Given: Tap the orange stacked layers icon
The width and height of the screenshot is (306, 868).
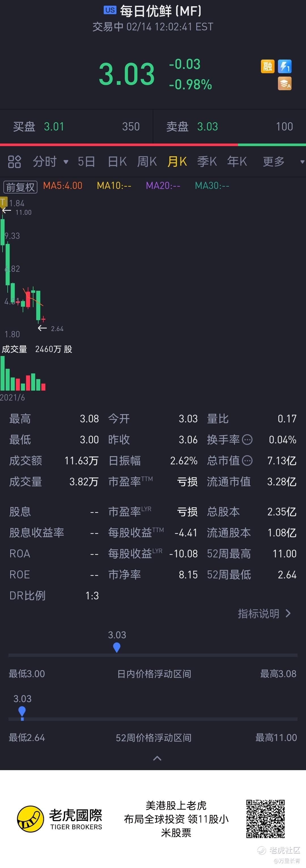Looking at the screenshot, I should [285, 84].
